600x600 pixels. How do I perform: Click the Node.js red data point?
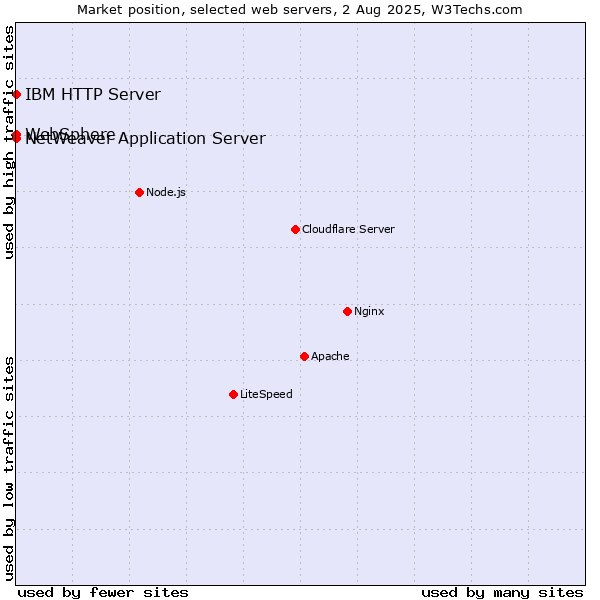140,192
